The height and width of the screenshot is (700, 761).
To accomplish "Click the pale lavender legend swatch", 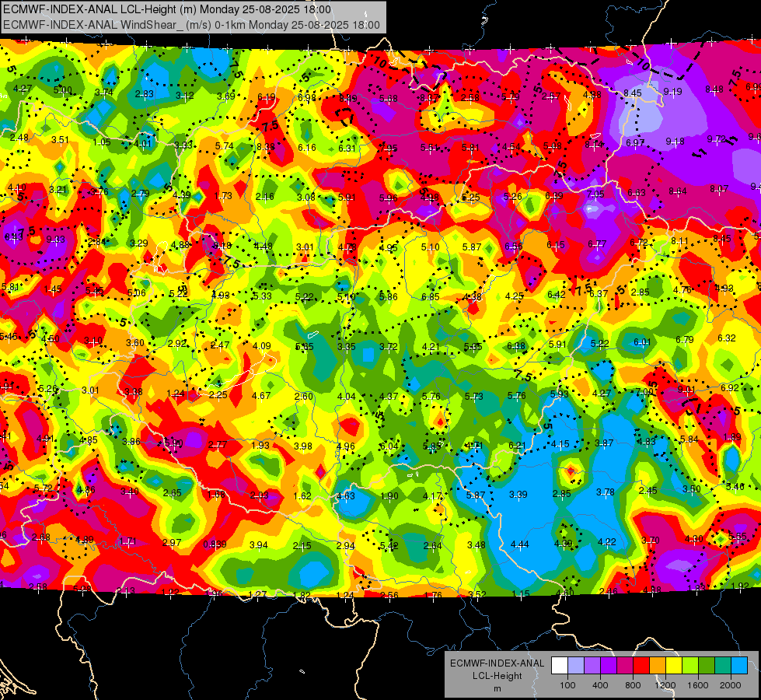I will pos(576,665).
